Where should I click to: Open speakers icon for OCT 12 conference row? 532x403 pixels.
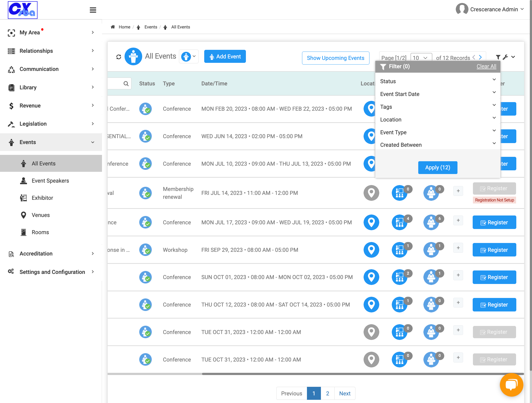(x=431, y=305)
